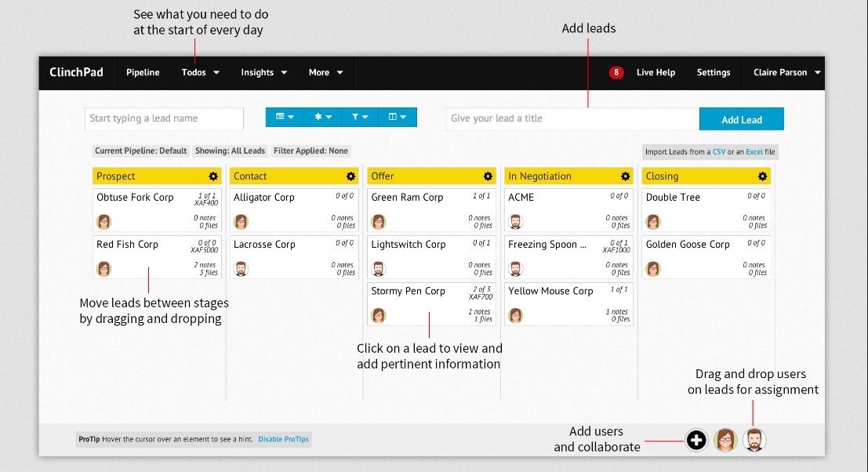Click the Disable ProTips link
Image resolution: width=868 pixels, height=472 pixels.
pos(283,439)
